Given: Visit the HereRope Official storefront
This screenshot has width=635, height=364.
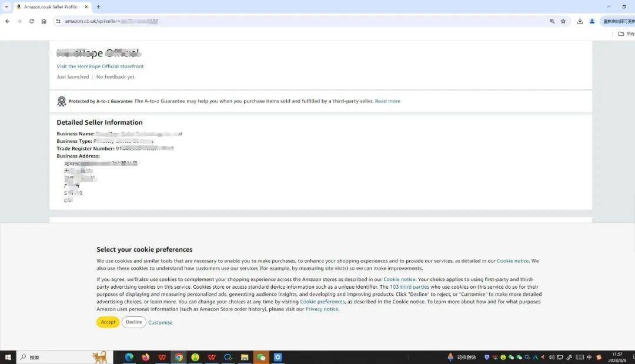Looking at the screenshot, I should point(100,66).
